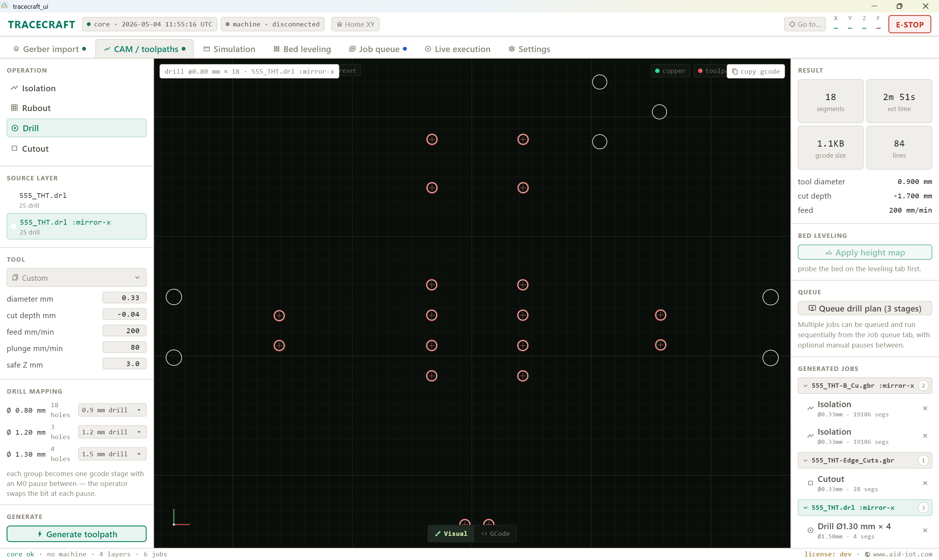Open the 1.2 mm drill mapping dropdown
Viewport: 939px width, 560px height.
coord(112,432)
